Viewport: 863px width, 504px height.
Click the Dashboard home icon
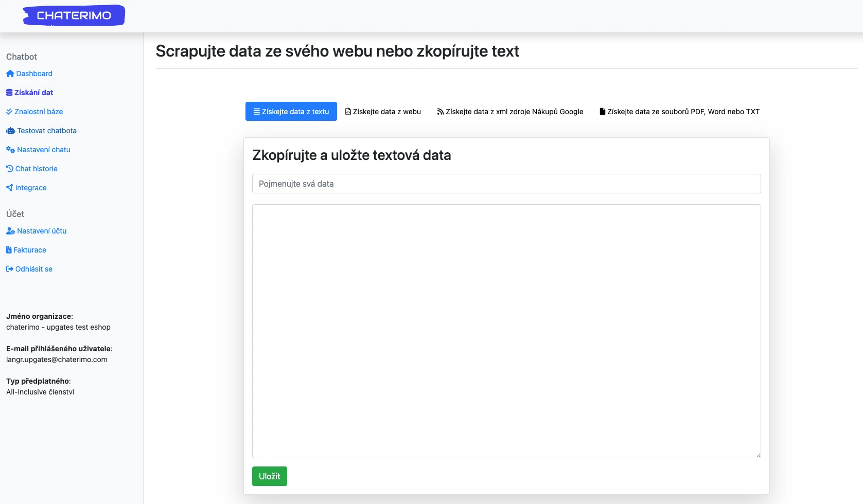pyautogui.click(x=10, y=74)
